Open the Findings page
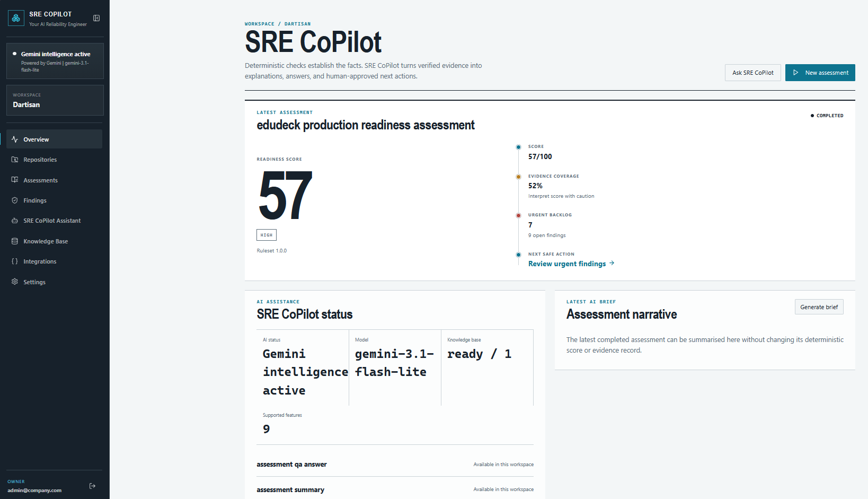 click(x=54, y=200)
